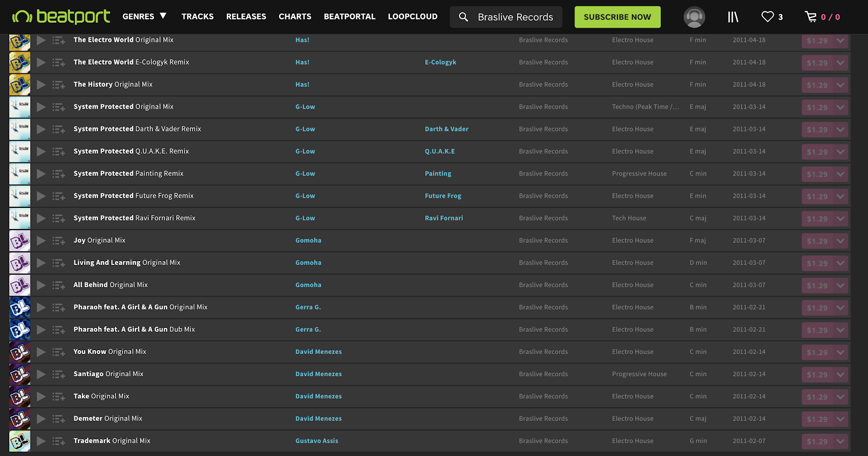Open the Tracks menu
This screenshot has width=868, height=456.
click(197, 16)
